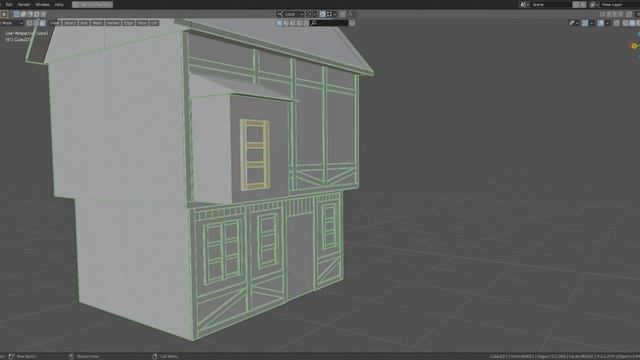Toggle viewport gizmos display

[x=585, y=23]
